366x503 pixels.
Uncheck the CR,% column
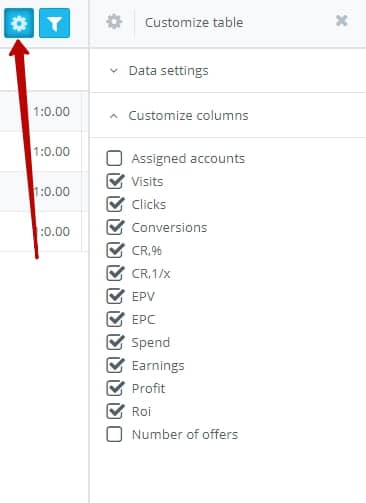pos(115,250)
